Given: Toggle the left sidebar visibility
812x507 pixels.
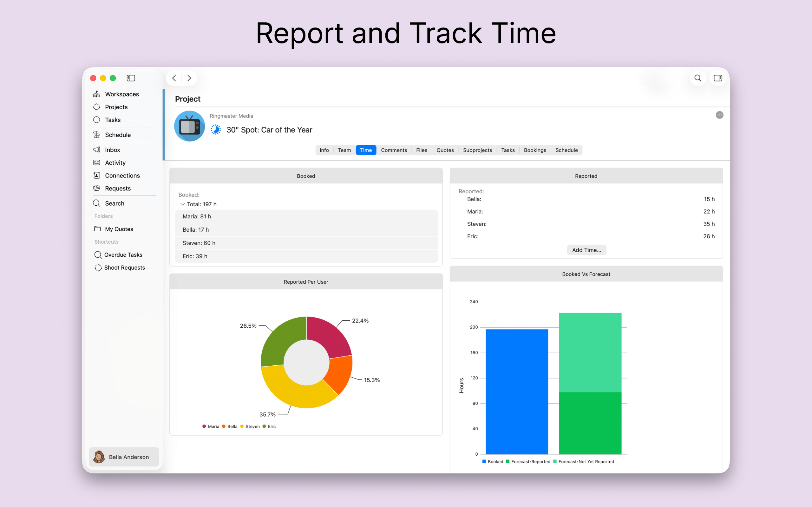Looking at the screenshot, I should (x=131, y=78).
